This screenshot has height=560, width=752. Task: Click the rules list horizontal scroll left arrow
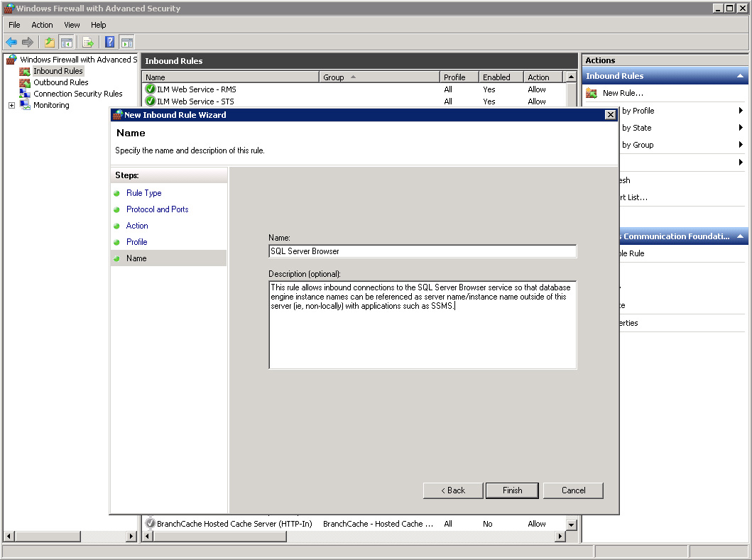click(148, 536)
